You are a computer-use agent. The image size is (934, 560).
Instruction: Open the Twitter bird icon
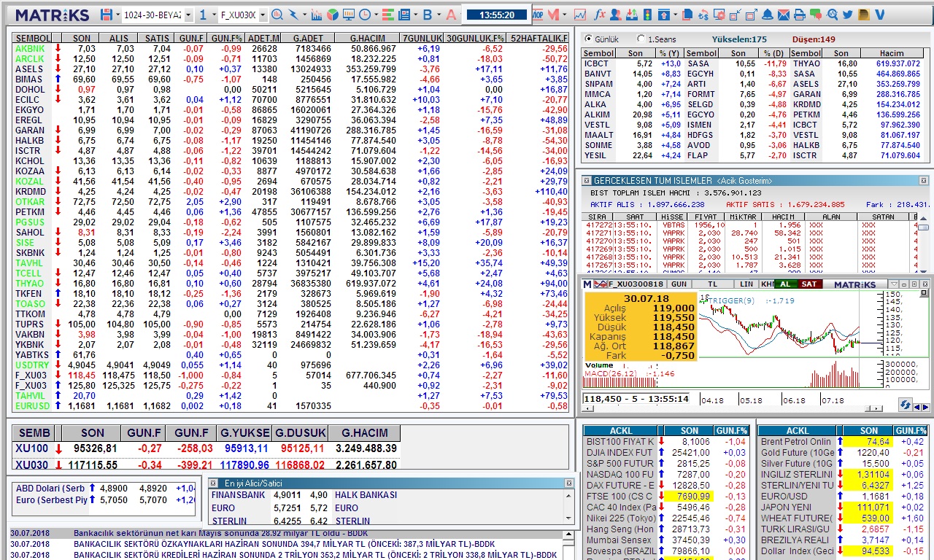pyautogui.click(x=847, y=15)
